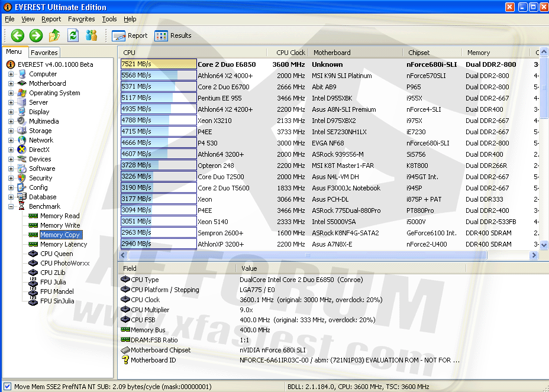Expand the Software tree node
Image resolution: width=549 pixels, height=392 pixels.
pyautogui.click(x=11, y=169)
